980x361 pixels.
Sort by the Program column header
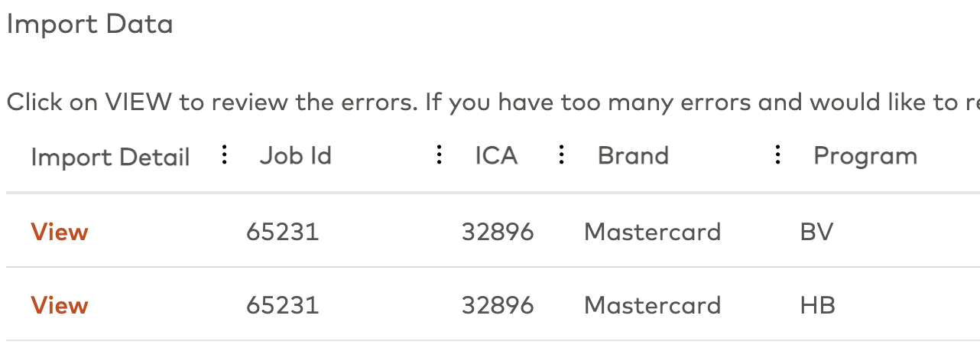coord(865,157)
